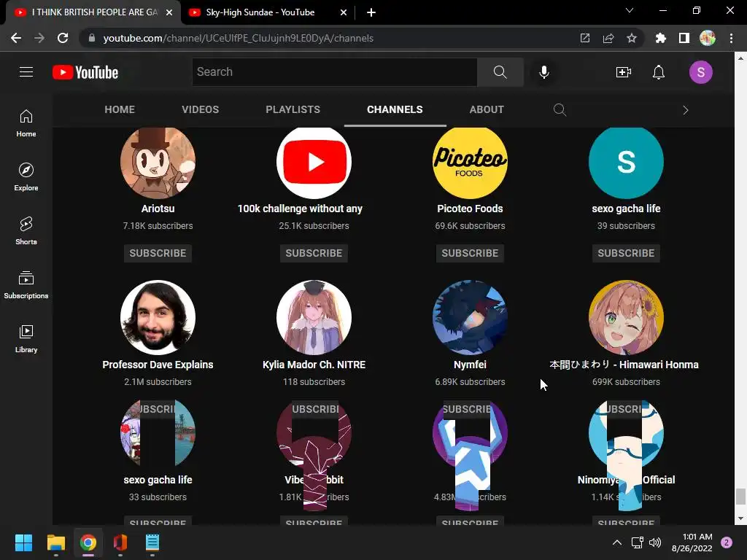Open Nymfei channel name link

tap(470, 365)
